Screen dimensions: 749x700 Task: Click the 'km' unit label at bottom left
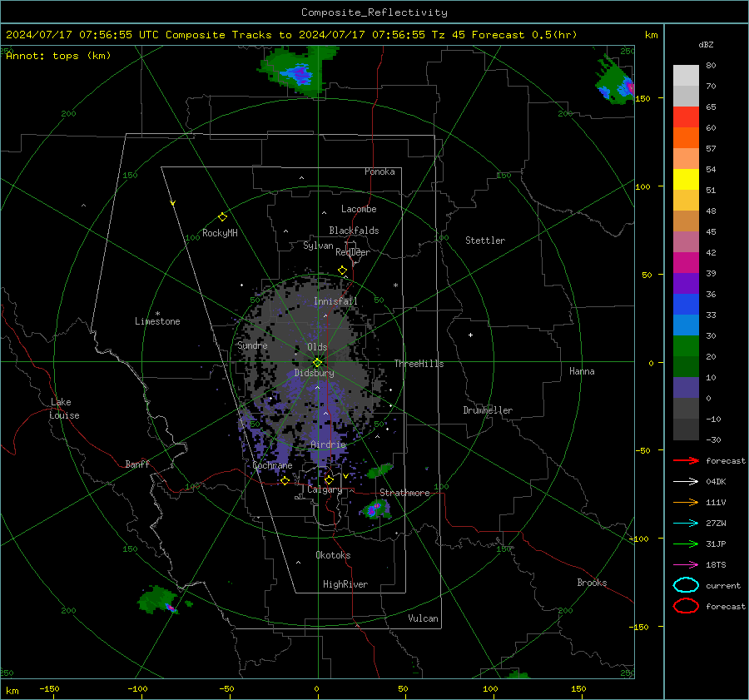(12, 691)
